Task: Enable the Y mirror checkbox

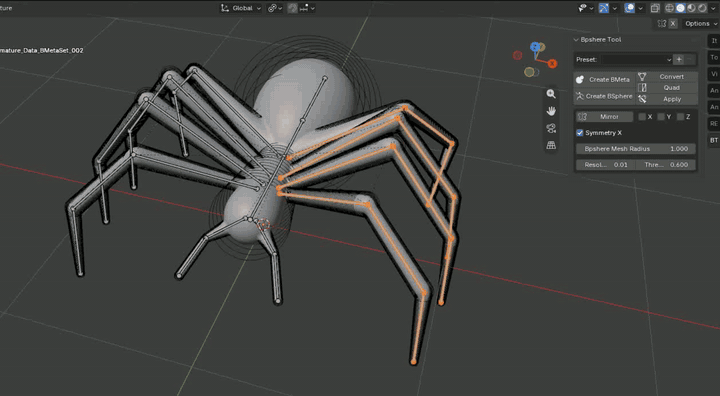Action: [661, 117]
